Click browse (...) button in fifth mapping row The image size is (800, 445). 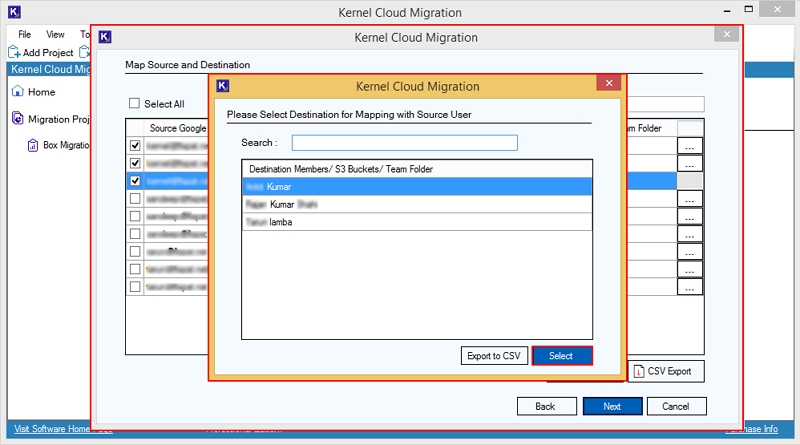690,216
